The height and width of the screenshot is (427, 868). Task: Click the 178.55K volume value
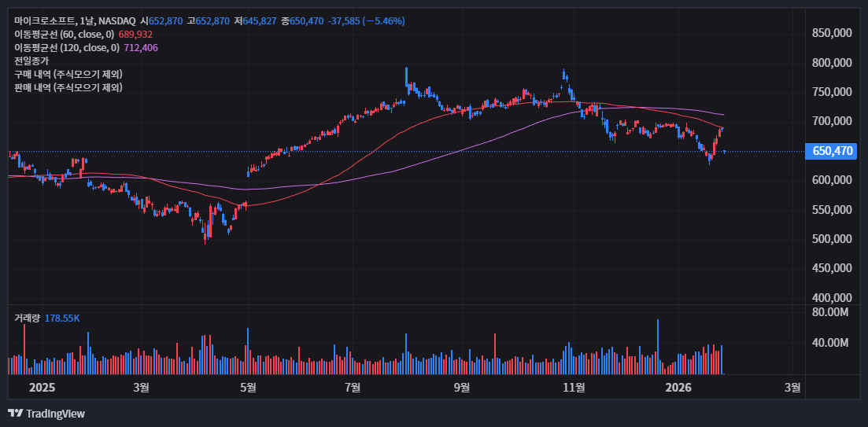[62, 318]
